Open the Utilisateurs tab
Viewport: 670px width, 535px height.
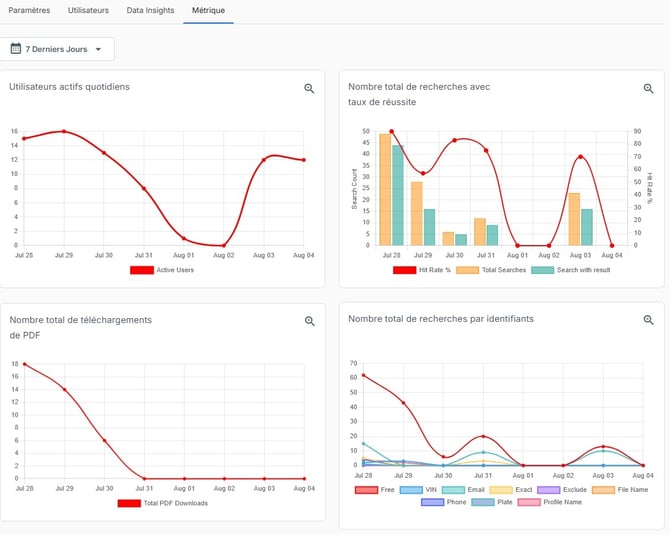tap(88, 10)
